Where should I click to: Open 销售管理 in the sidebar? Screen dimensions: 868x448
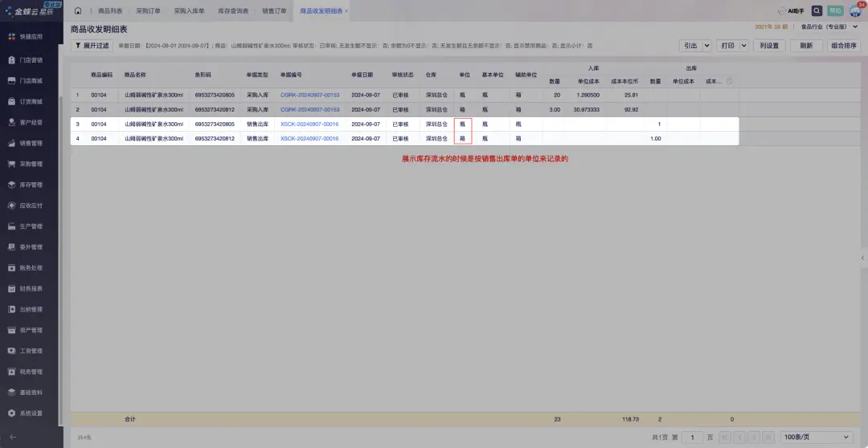pyautogui.click(x=31, y=143)
